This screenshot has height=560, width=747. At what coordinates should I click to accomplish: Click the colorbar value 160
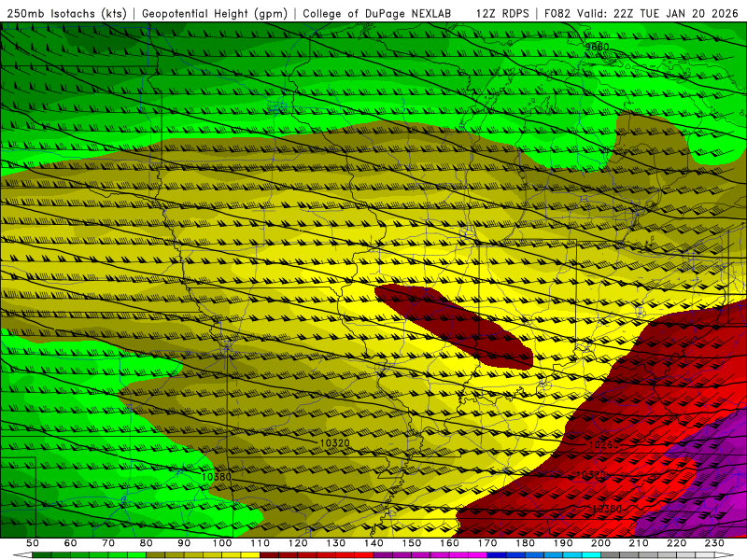click(449, 543)
